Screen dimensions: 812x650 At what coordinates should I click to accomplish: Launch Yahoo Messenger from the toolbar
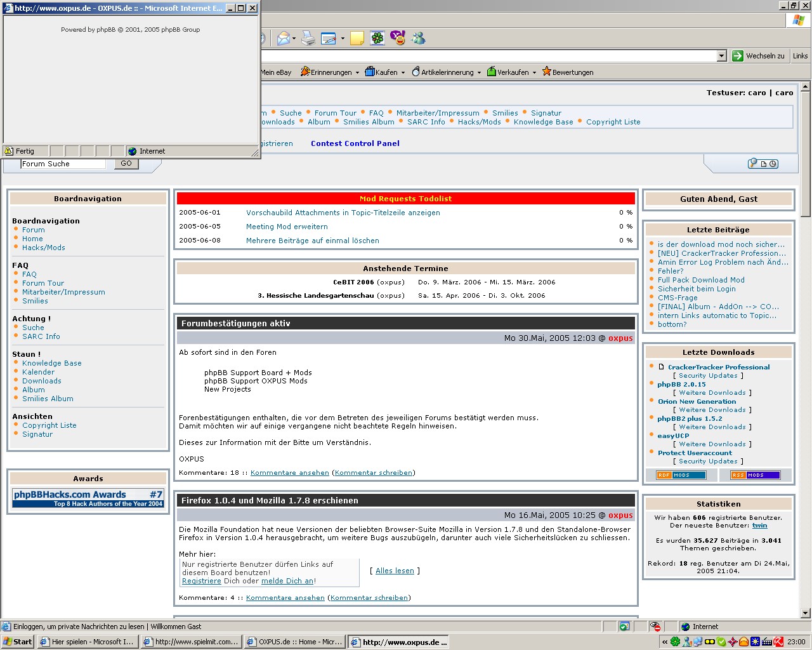pos(398,39)
